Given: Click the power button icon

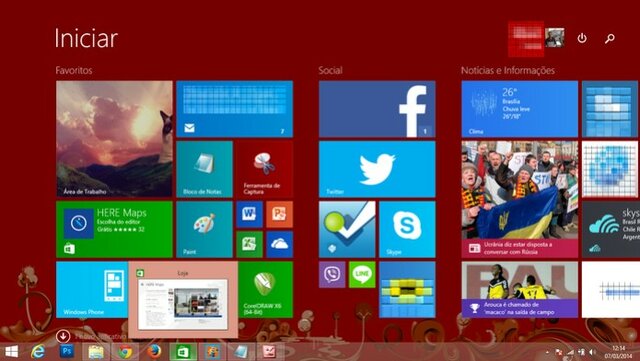Looking at the screenshot, I should (x=582, y=38).
